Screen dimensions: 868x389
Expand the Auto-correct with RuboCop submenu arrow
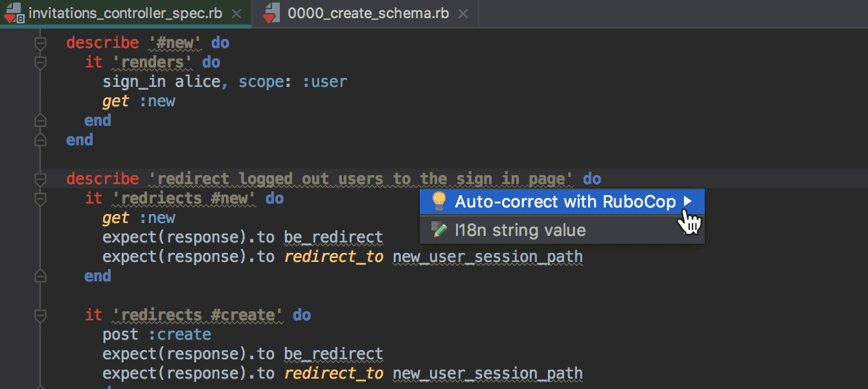click(x=688, y=202)
